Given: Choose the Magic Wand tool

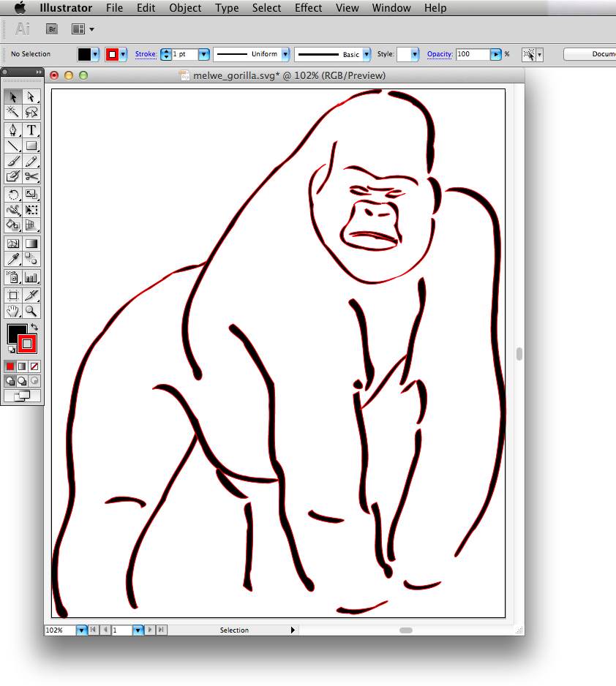Looking at the screenshot, I should point(12,112).
